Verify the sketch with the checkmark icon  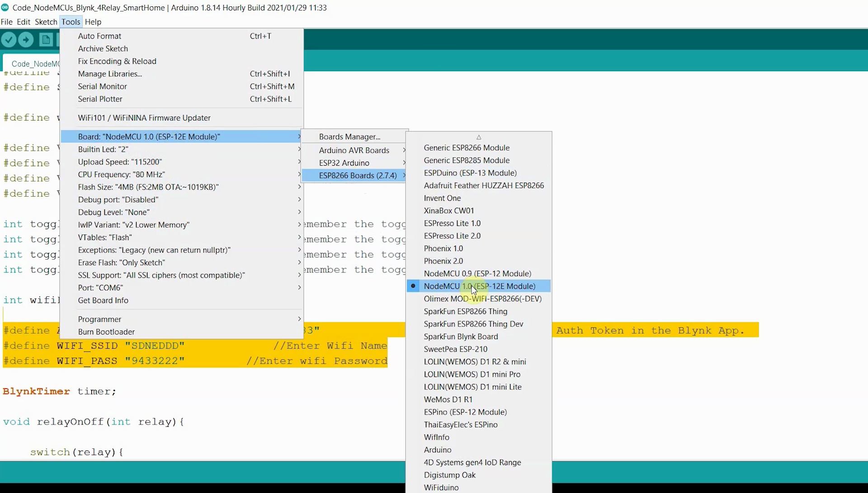click(x=9, y=40)
